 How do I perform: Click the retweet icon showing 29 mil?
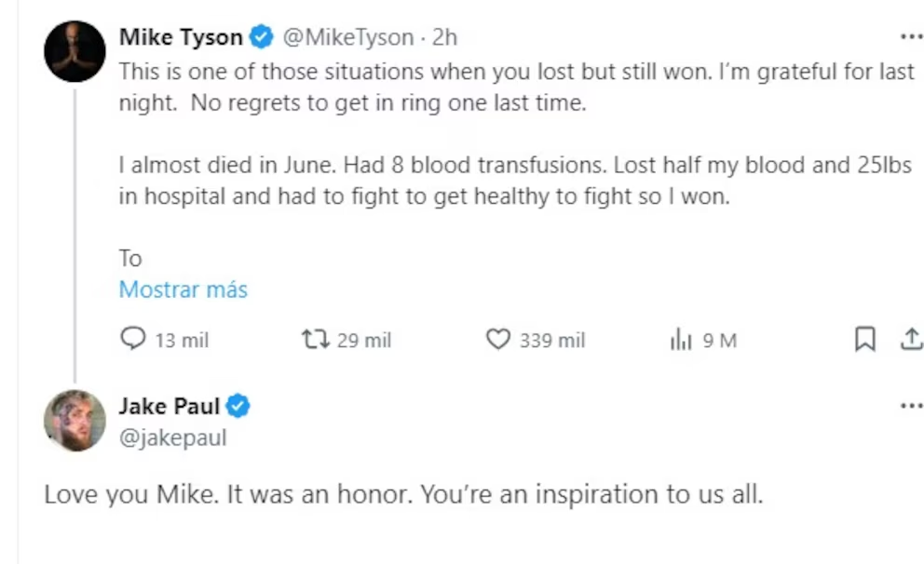click(x=316, y=340)
